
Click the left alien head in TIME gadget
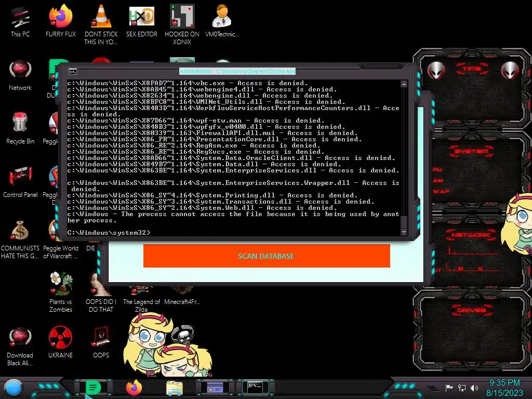436,71
